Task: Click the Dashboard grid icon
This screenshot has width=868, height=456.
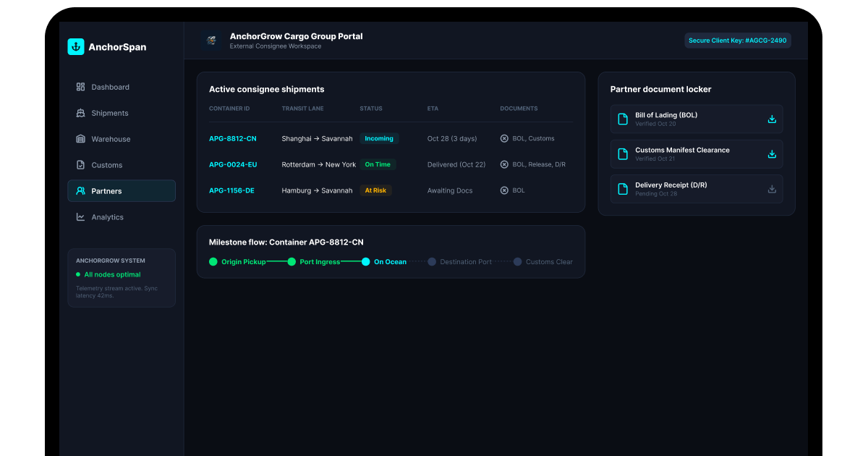Action: tap(81, 87)
